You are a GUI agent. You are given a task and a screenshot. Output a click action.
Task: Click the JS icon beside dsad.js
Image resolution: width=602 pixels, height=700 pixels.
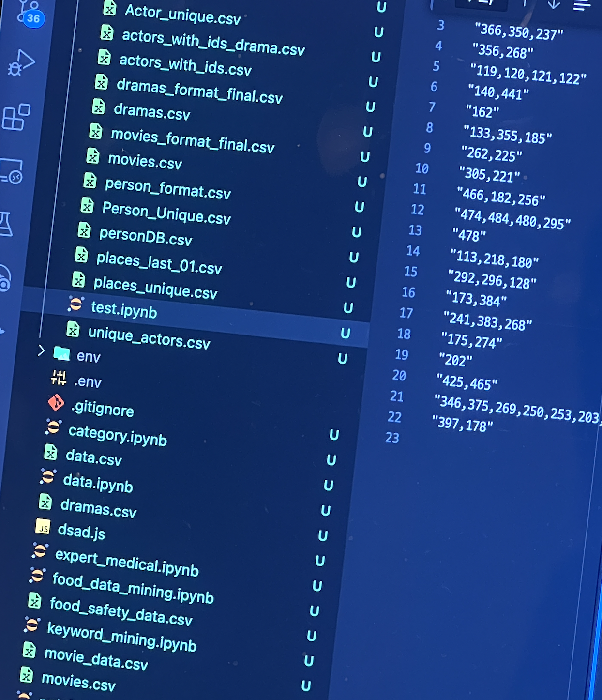pos(43,527)
